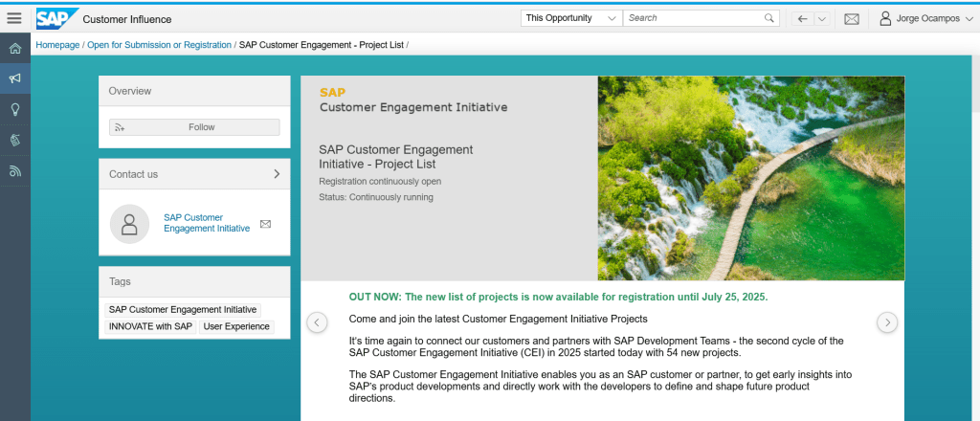This screenshot has width=980, height=421.
Task: Open the mail envelope in header
Action: click(851, 18)
